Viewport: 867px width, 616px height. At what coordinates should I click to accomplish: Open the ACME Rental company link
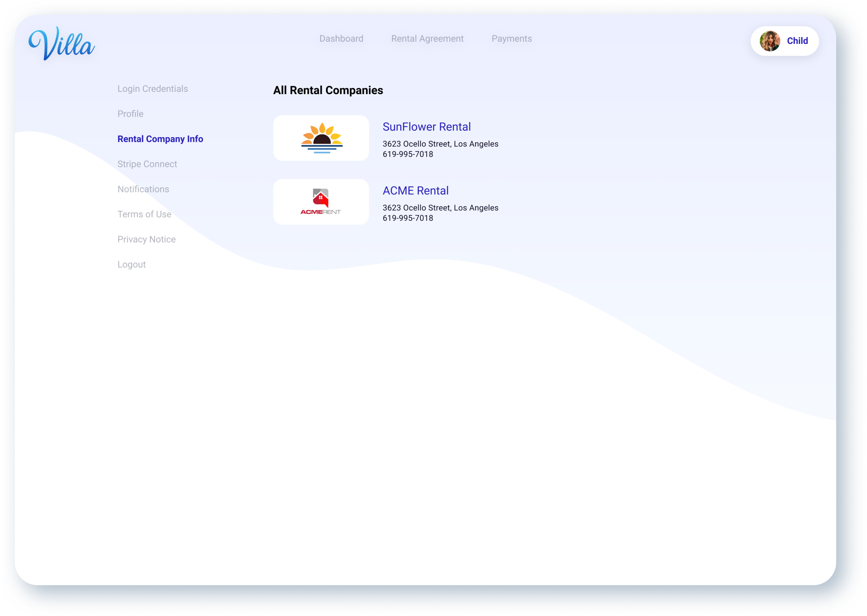coord(415,190)
